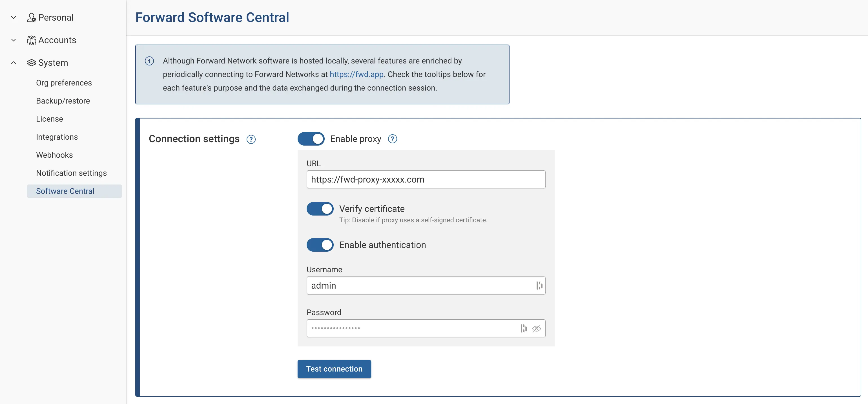The image size is (868, 404).
Task: Open Notification settings
Action: 71,173
